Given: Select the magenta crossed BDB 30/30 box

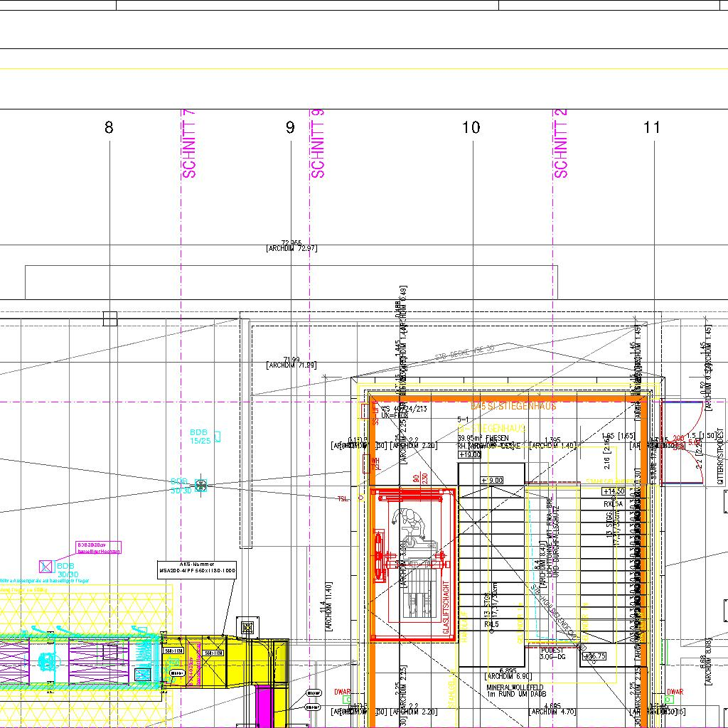Looking at the screenshot, I should pos(46,566).
